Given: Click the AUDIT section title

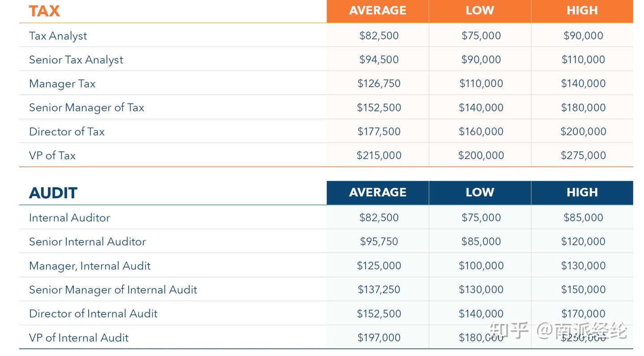Looking at the screenshot, I should point(53,193).
